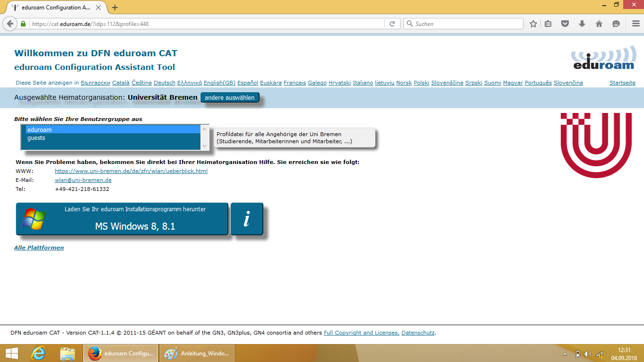Download the MS Windows 8, 8.1 installer

coord(122,219)
